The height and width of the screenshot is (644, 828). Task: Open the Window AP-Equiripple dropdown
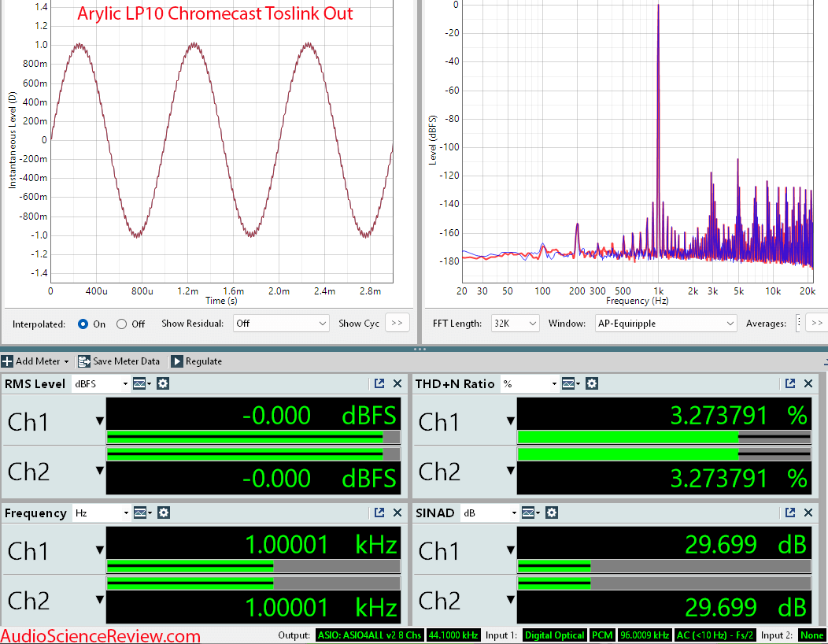(665, 324)
